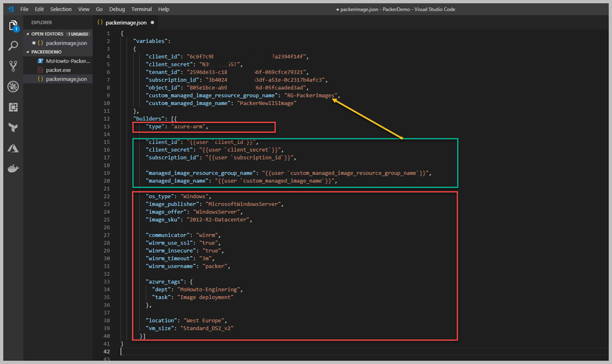This screenshot has height=364, width=612.
Task: Click the "winrm_use_ssl" key
Action: [169, 243]
